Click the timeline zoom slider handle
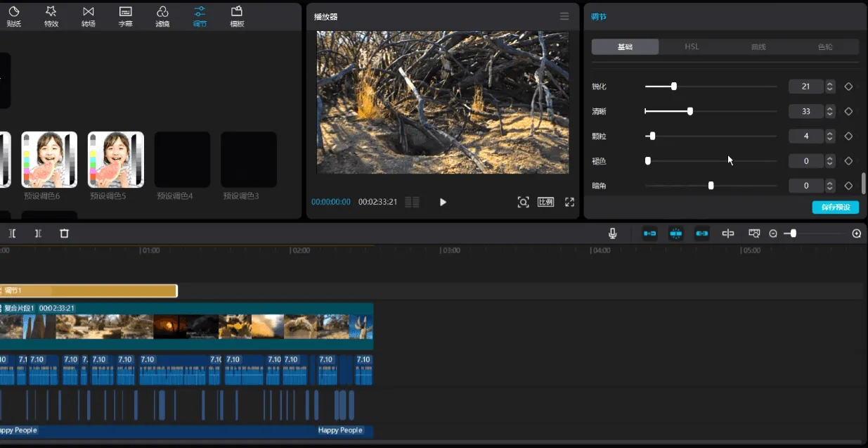 [x=793, y=233]
